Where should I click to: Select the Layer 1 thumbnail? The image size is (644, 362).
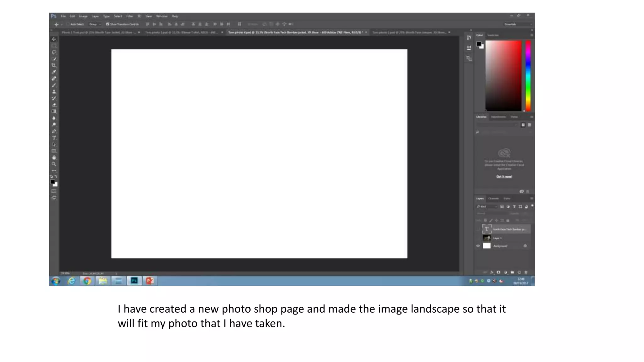pos(487,238)
